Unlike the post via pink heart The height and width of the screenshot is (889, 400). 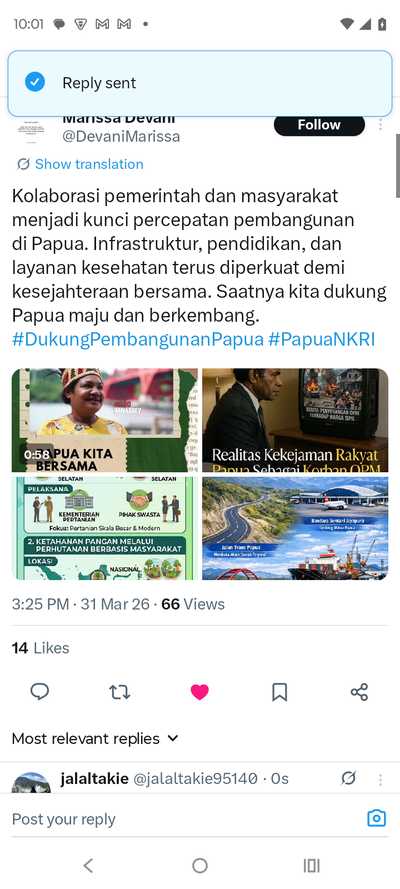click(x=199, y=692)
